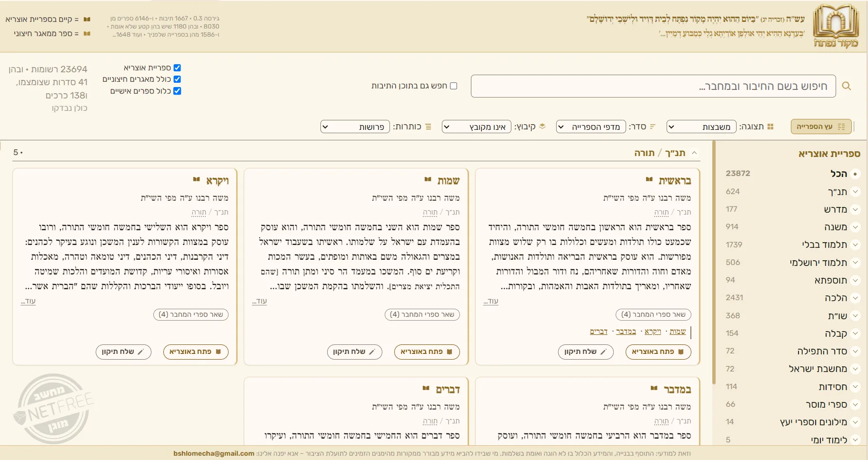Open the סדר dropdown showing מדפי הספריה
The image size is (868, 460).
(590, 127)
